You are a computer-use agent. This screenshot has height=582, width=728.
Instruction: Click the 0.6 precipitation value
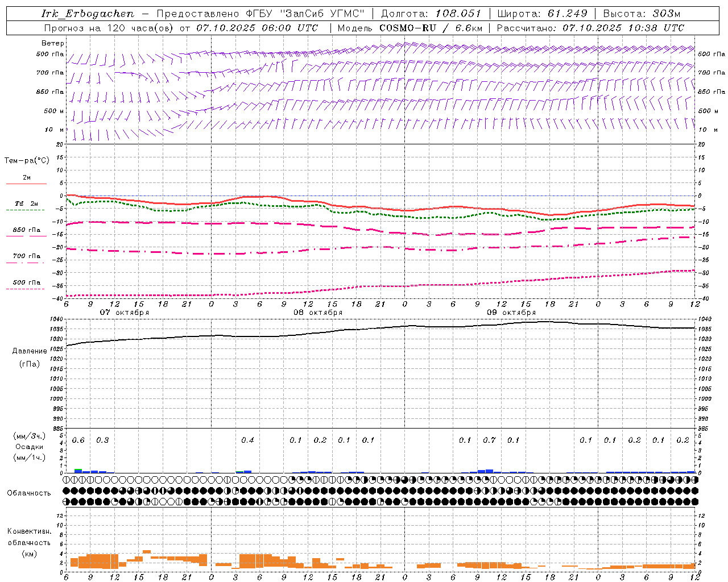(78, 440)
